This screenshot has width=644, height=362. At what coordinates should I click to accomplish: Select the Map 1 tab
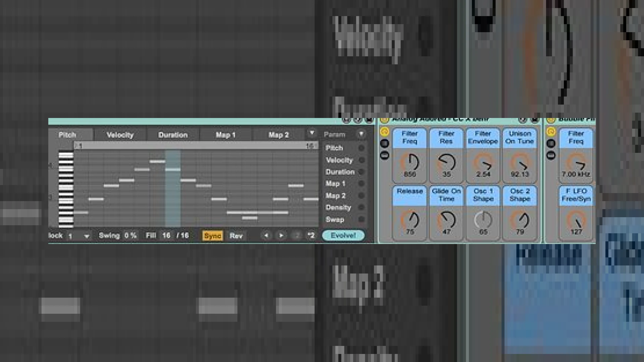click(x=226, y=135)
